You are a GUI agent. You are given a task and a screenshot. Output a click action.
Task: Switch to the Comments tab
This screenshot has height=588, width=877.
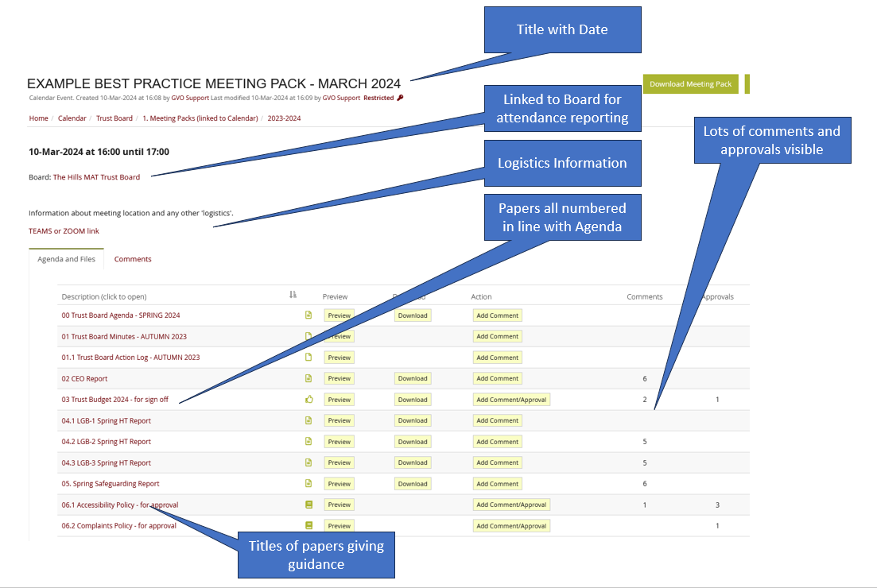tap(133, 259)
